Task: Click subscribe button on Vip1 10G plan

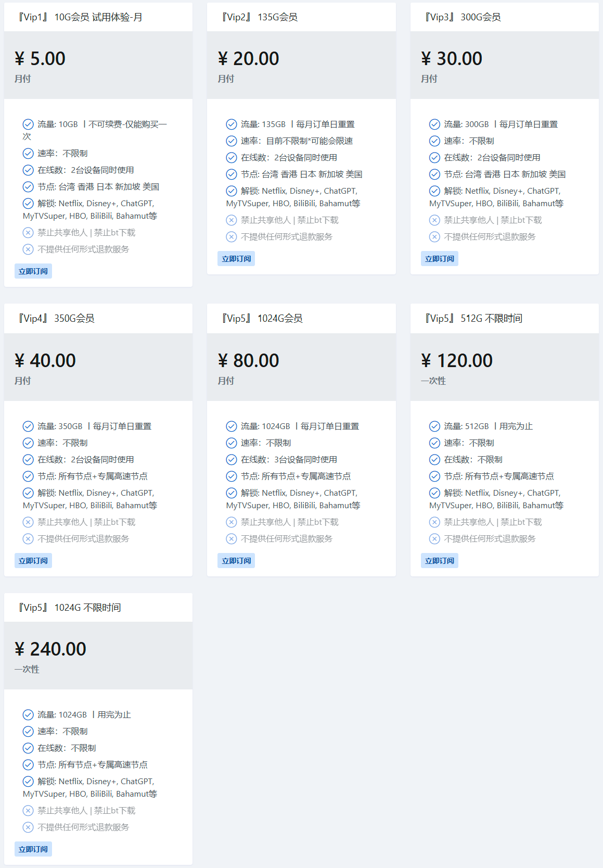Action: [33, 271]
